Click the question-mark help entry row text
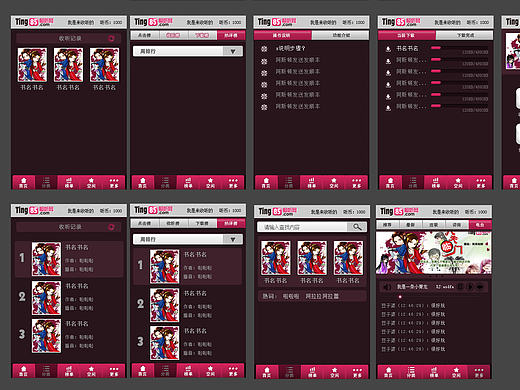The image size is (520, 390). coord(290,49)
